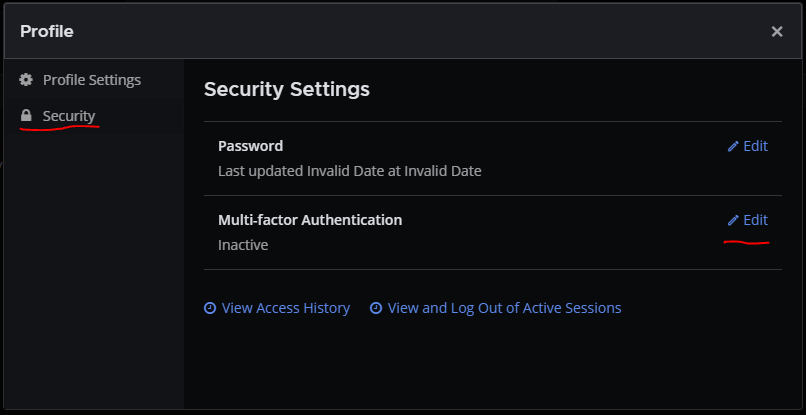
Task: Close the Profile dialog with the X
Action: pos(777,31)
